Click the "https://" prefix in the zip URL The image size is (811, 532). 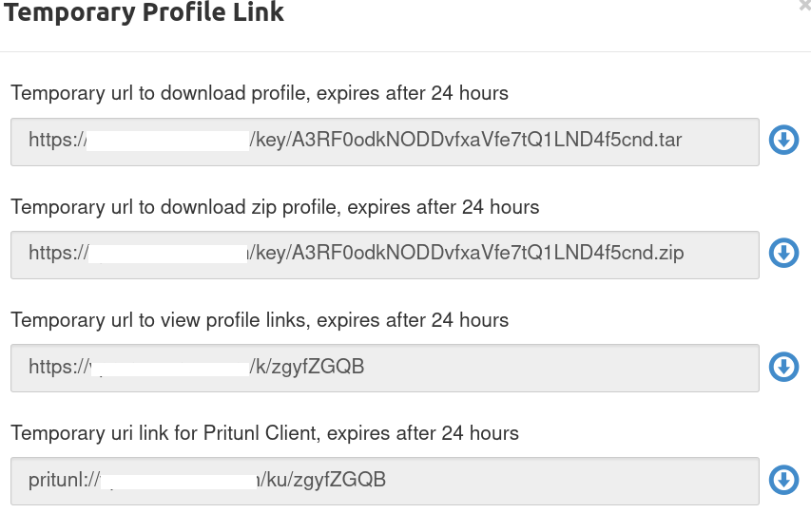(57, 254)
